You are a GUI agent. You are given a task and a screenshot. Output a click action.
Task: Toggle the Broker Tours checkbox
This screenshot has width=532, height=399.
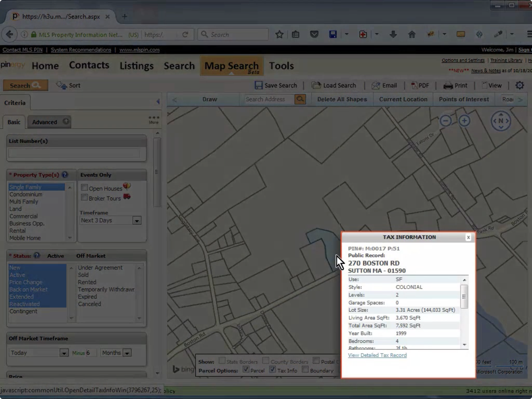[84, 197]
